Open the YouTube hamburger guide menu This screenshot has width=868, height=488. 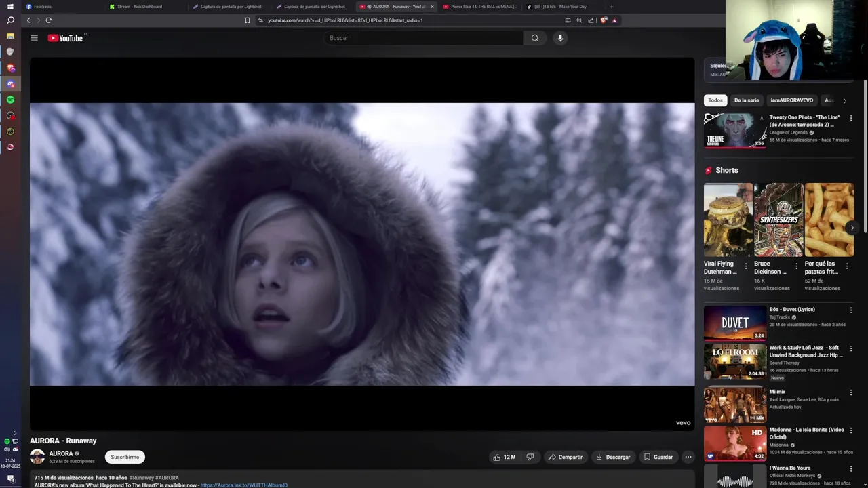pyautogui.click(x=34, y=38)
